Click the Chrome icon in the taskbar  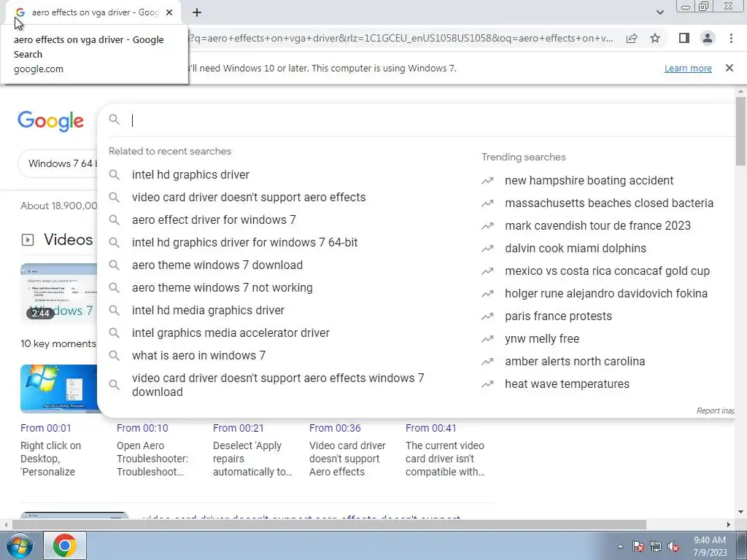click(65, 545)
